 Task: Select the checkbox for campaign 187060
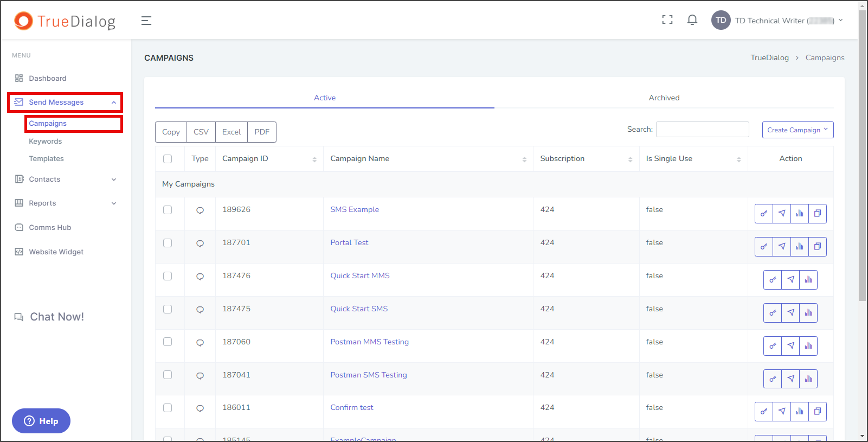(x=168, y=342)
